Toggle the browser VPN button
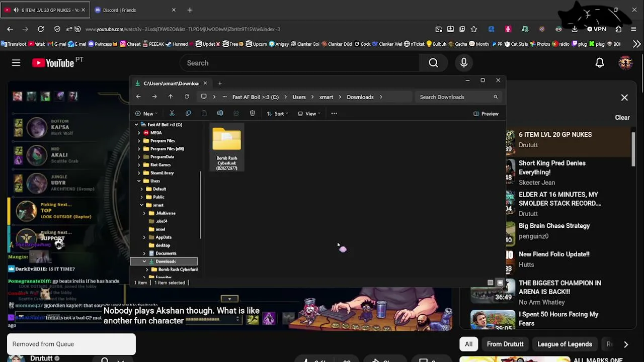Image resolution: width=644 pixels, height=362 pixels. coord(597,29)
